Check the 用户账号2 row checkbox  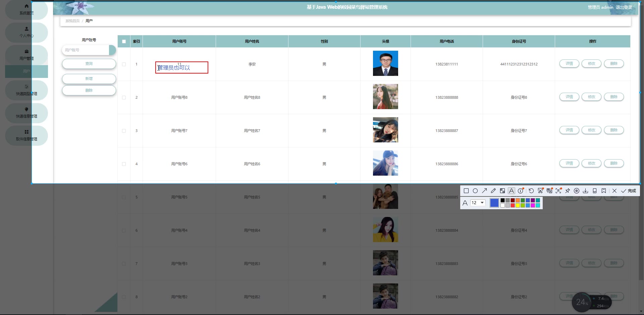pyautogui.click(x=124, y=297)
